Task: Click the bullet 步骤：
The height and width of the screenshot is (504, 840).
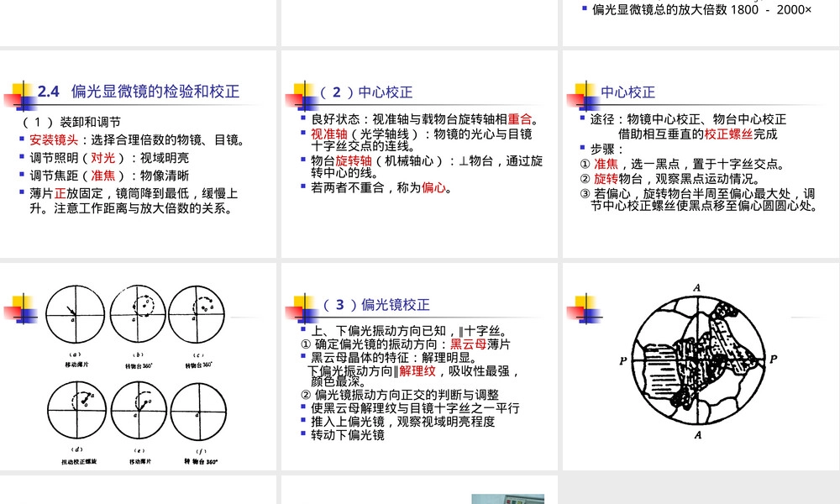Action: coord(607,149)
